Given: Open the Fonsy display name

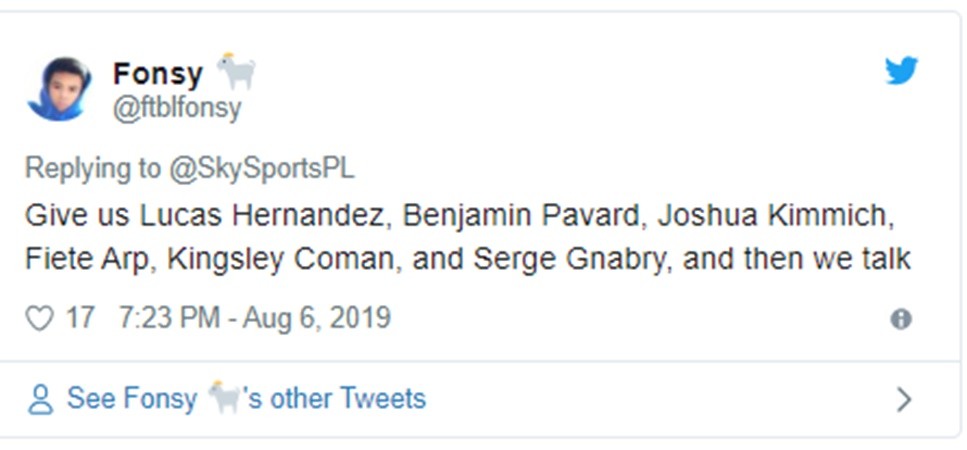Looking at the screenshot, I should click(x=158, y=74).
